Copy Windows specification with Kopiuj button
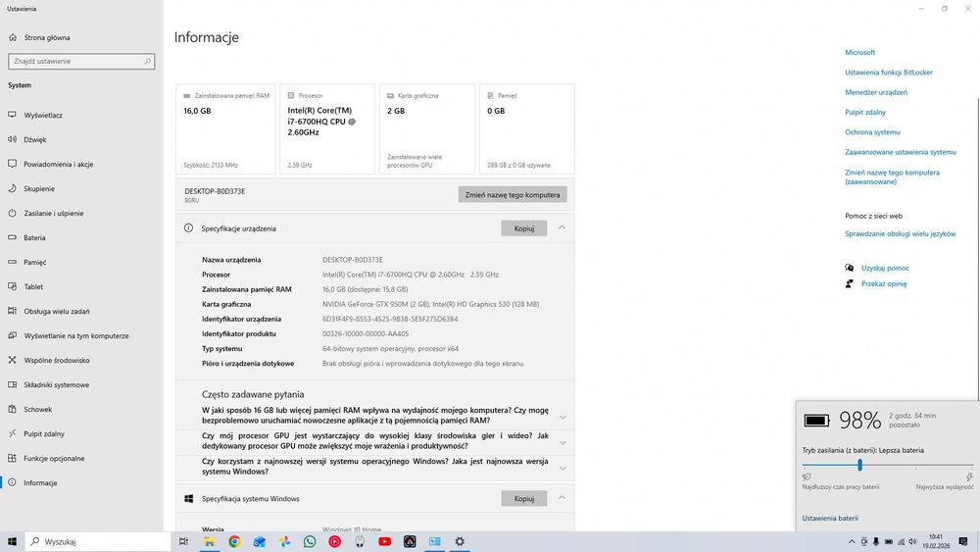The width and height of the screenshot is (980, 552). point(523,498)
